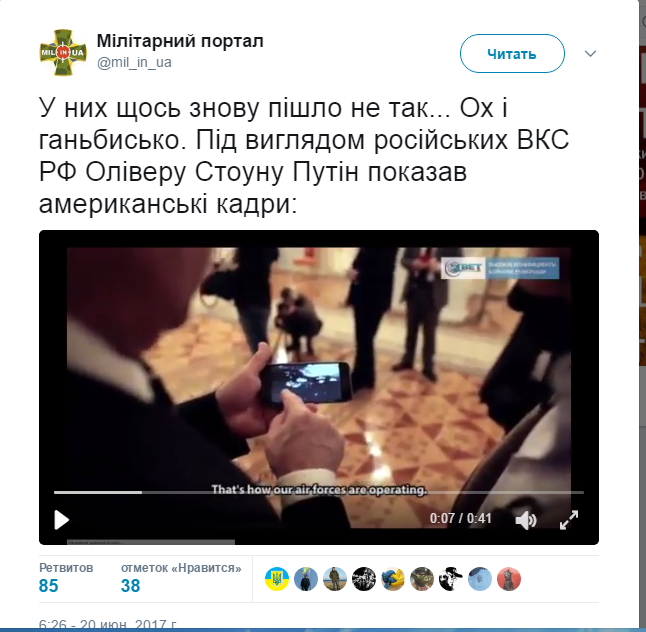
Task: View the list of 85 retweets
Action: [x=66, y=578]
